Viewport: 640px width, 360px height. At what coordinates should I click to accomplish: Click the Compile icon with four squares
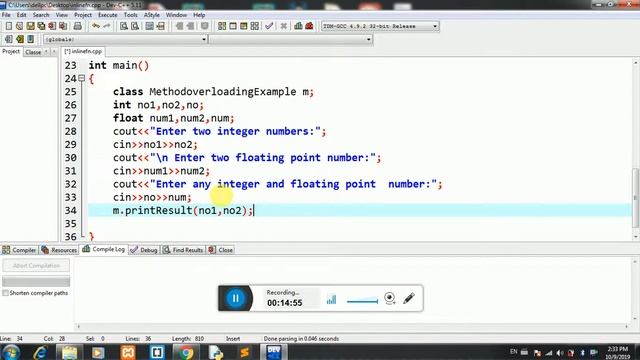coord(222,26)
